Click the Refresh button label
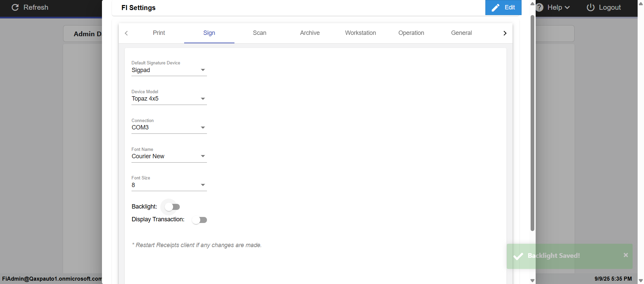The width and height of the screenshot is (644, 284). coord(36,7)
